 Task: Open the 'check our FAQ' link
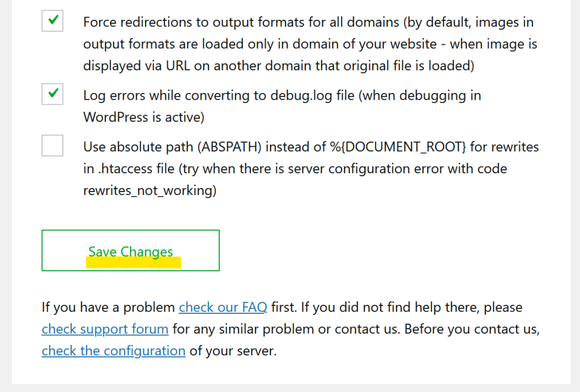pyautogui.click(x=223, y=308)
